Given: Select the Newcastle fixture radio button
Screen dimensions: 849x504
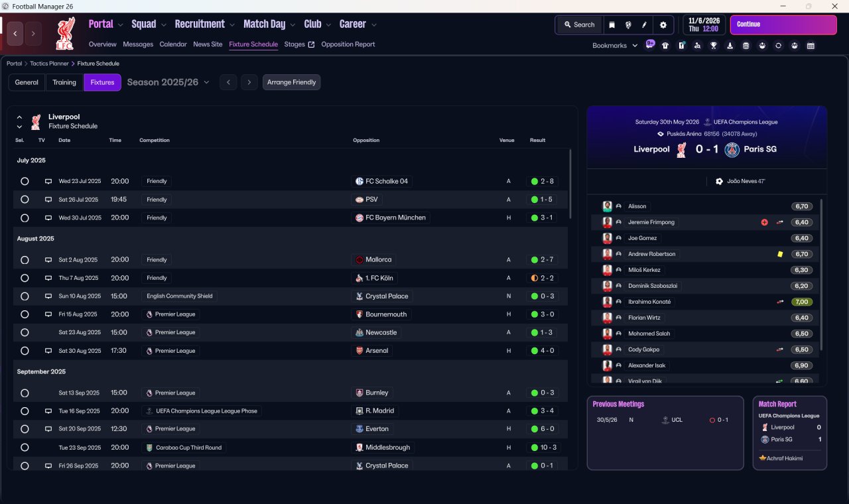Looking at the screenshot, I should coord(25,332).
